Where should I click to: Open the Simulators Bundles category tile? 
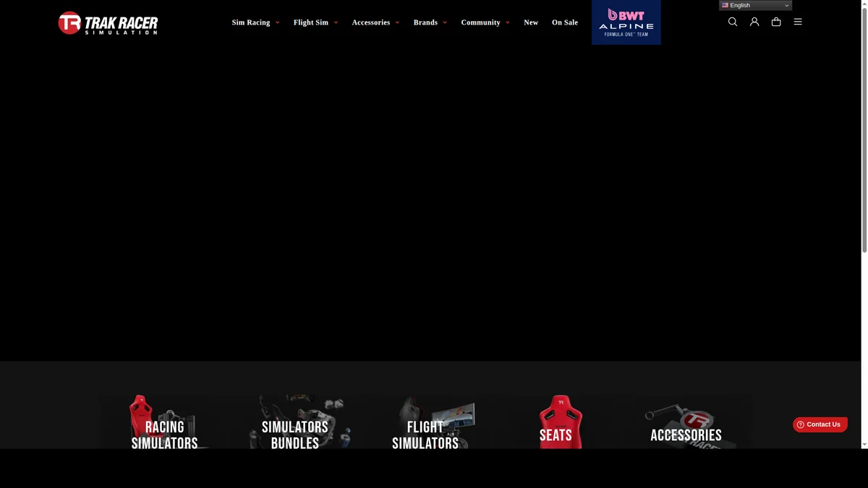tap(295, 427)
